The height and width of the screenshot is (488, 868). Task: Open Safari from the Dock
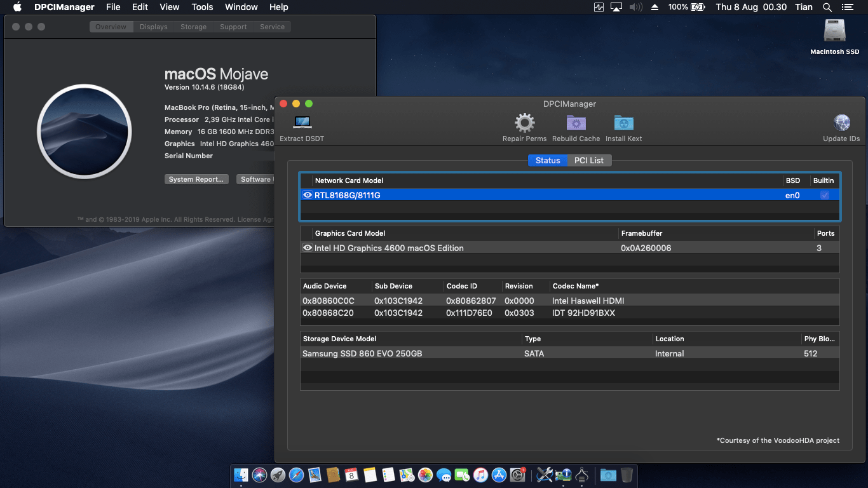[x=296, y=475]
